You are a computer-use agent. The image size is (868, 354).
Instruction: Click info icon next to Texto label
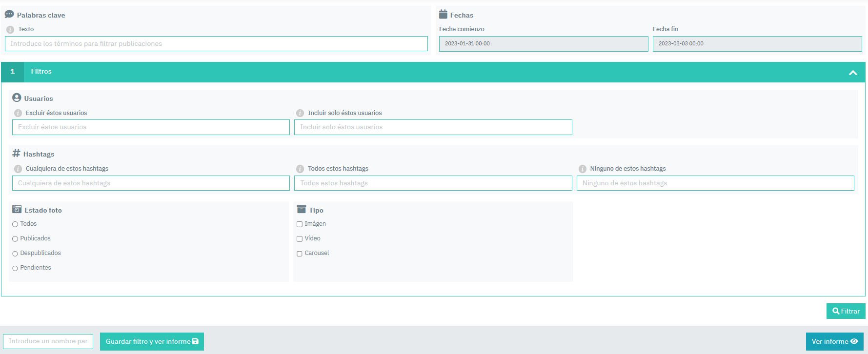coord(10,30)
